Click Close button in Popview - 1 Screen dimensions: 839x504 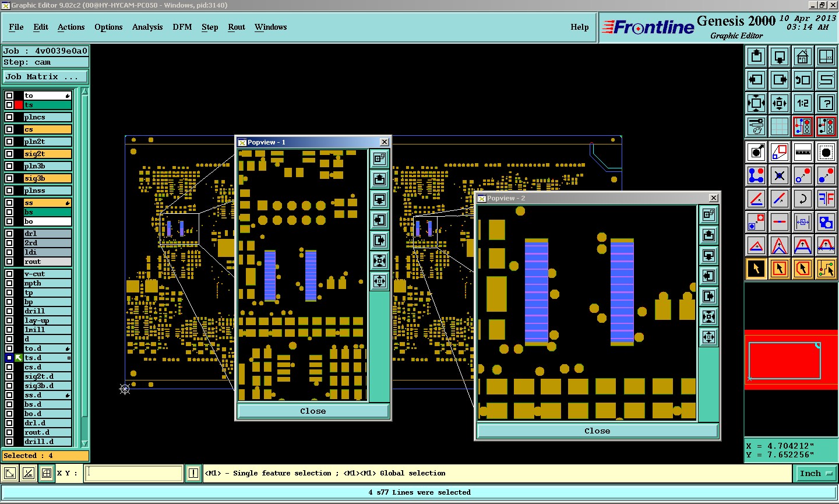(x=313, y=411)
